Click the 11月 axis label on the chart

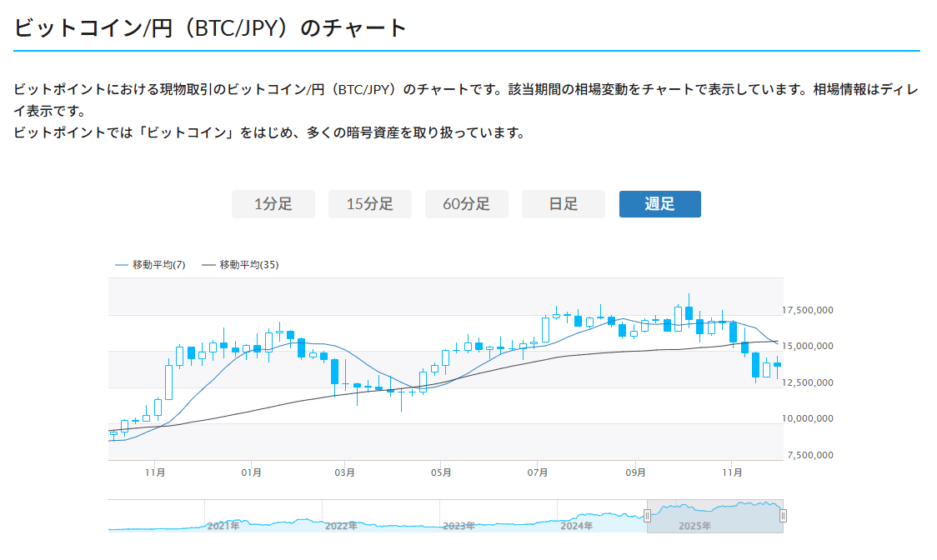(x=734, y=471)
